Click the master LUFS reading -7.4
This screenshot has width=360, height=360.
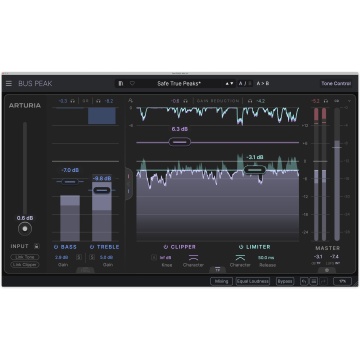point(335,257)
